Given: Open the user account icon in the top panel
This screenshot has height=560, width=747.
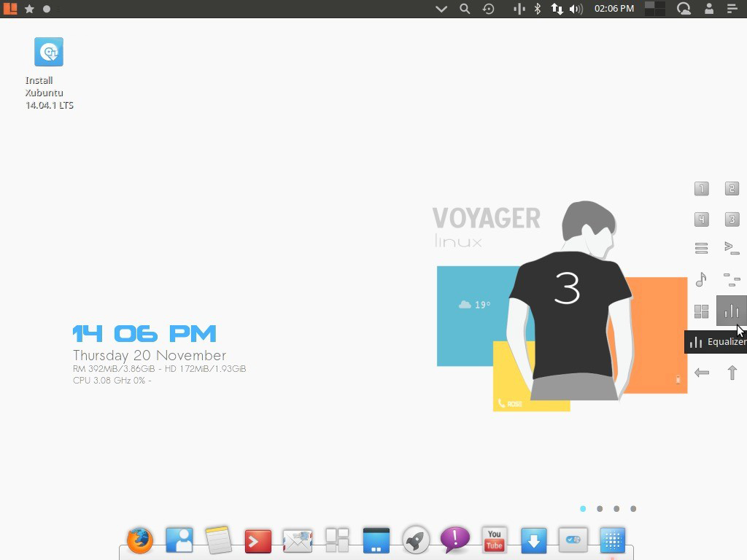Looking at the screenshot, I should coord(709,9).
